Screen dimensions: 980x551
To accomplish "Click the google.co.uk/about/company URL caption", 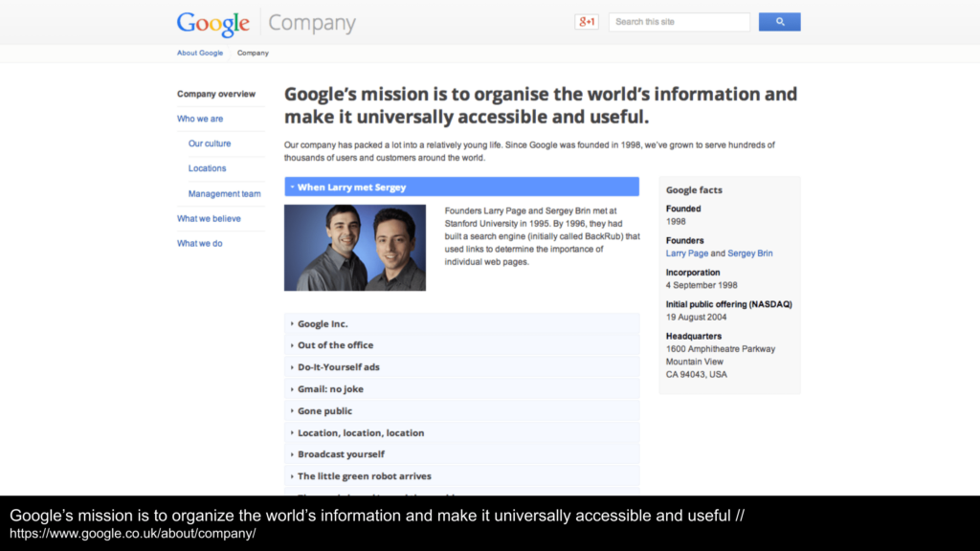I will pos(132,534).
